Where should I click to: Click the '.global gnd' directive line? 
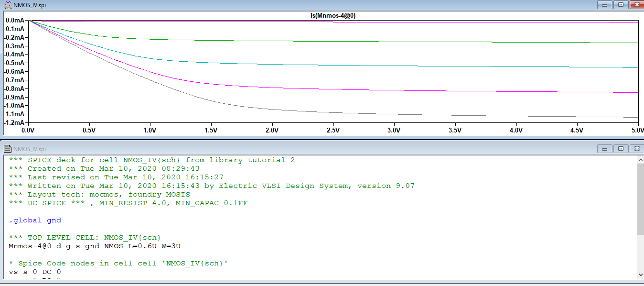click(x=35, y=220)
